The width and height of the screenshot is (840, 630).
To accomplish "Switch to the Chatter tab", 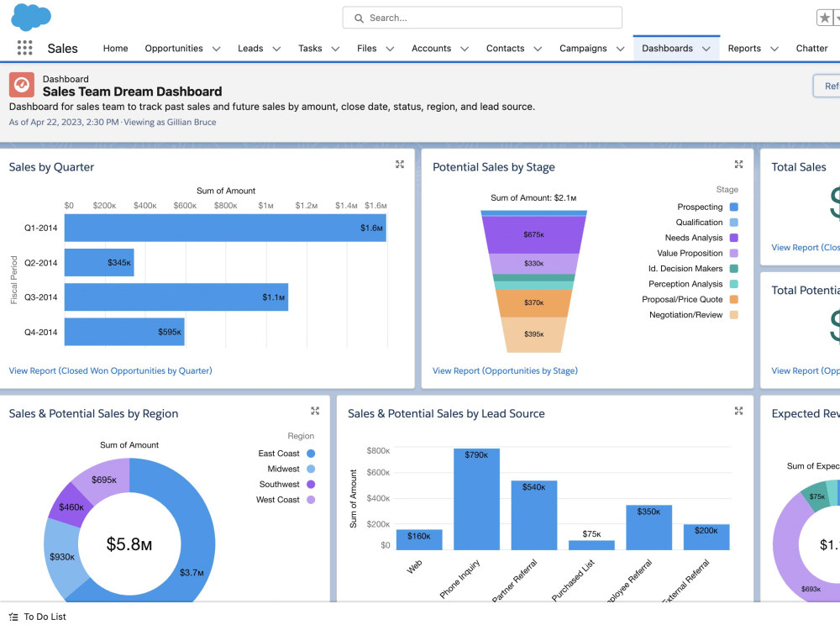I will 811,48.
